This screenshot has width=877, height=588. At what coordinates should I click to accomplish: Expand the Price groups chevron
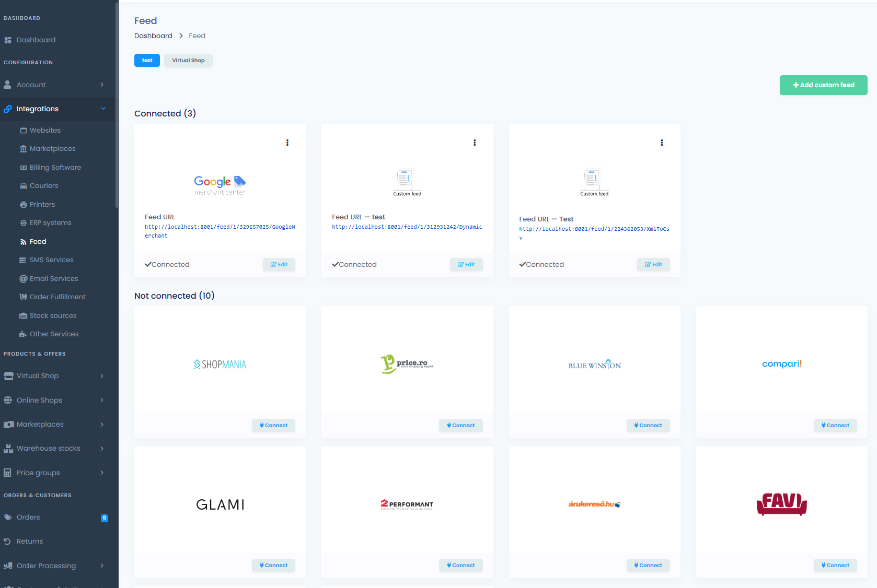[x=102, y=473]
